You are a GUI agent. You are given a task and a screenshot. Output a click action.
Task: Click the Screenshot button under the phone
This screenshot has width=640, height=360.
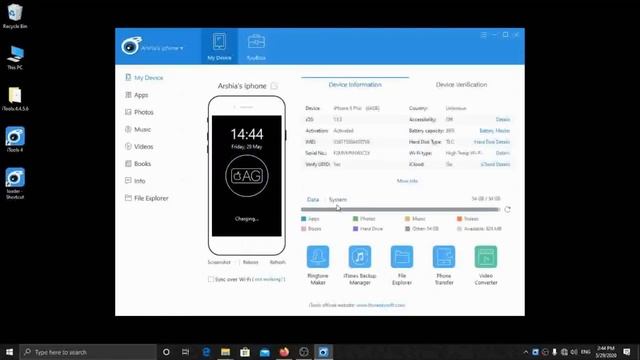[219, 262]
